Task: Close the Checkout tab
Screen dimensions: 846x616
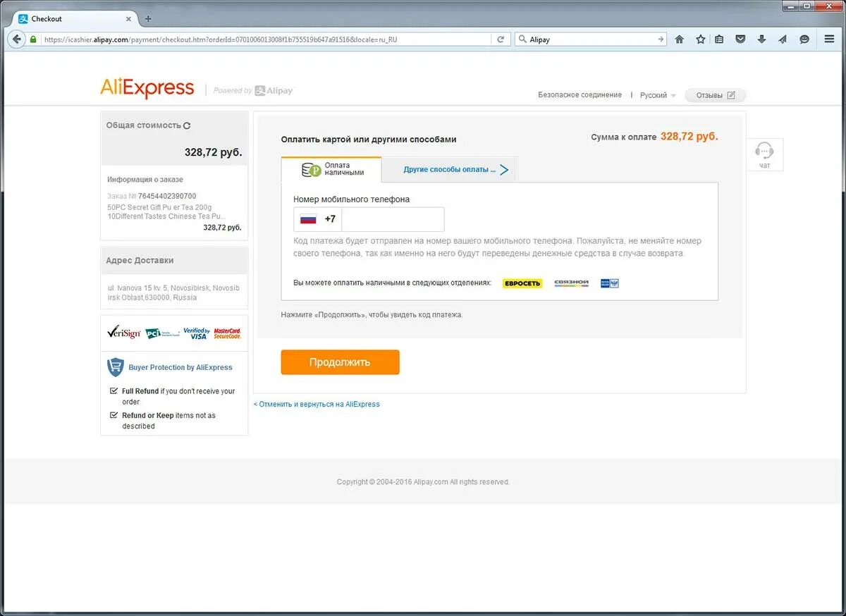Action: click(x=128, y=19)
